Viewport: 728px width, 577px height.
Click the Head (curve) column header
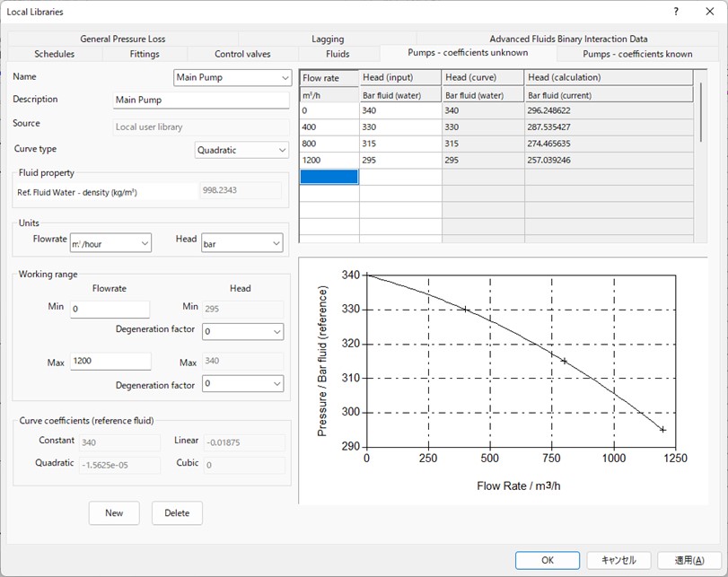coord(483,77)
